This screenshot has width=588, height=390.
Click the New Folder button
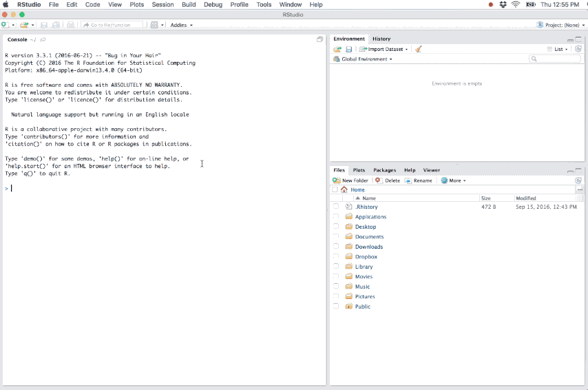[350, 181]
